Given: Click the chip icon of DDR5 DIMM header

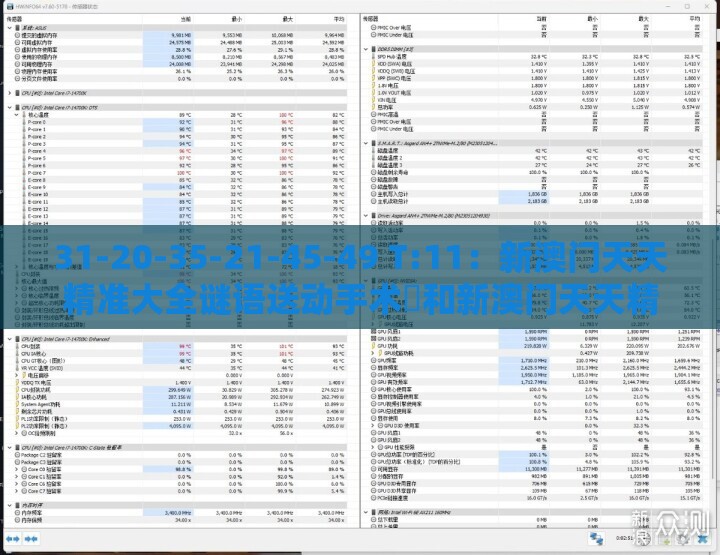Looking at the screenshot, I should click(373, 49).
